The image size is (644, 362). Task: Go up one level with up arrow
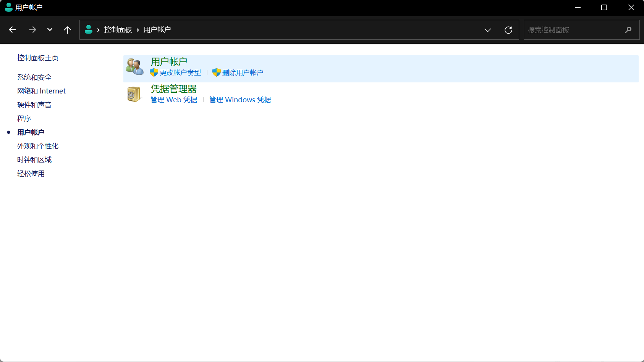click(68, 30)
